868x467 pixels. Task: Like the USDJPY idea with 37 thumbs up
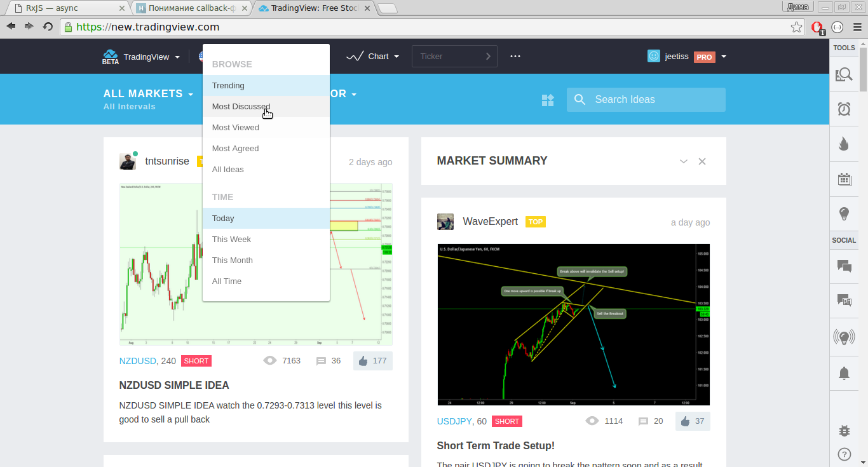pyautogui.click(x=692, y=421)
